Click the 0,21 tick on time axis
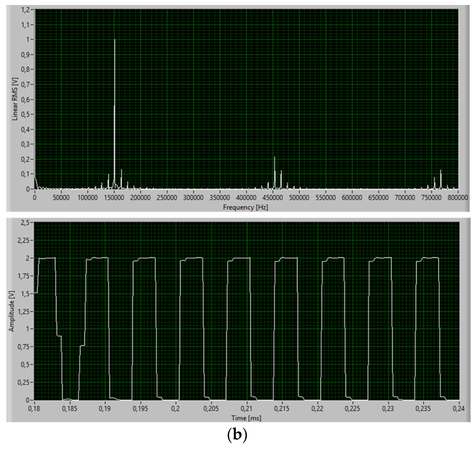Viewport: 476px width, 449px height. click(246, 409)
